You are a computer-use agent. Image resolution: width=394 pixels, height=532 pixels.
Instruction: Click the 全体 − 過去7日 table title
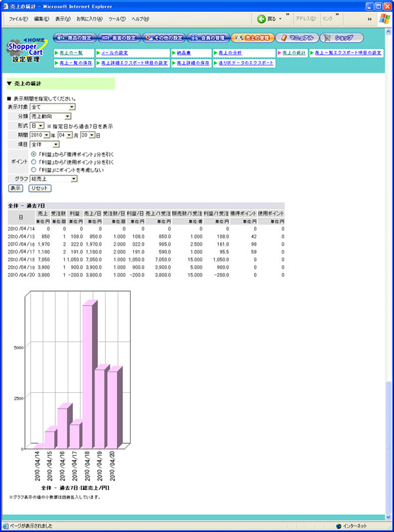pos(26,206)
